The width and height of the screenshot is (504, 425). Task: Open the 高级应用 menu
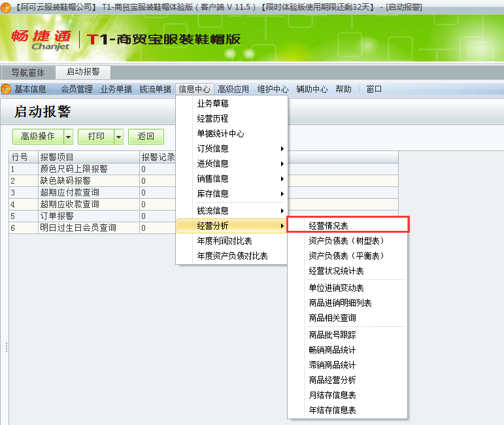tap(233, 89)
